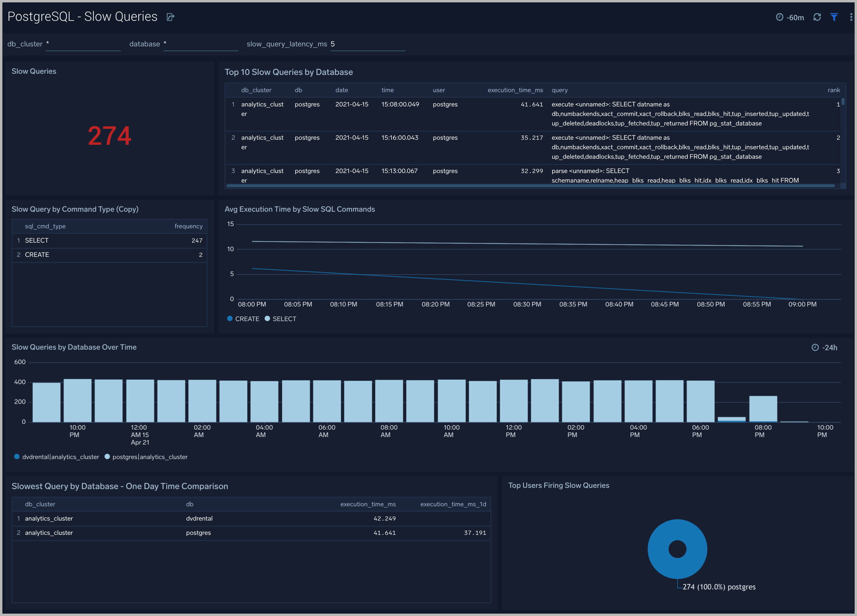This screenshot has height=616, width=857.
Task: Toggle the postgres|analytics_cluster legend entry
Action: [x=146, y=457]
